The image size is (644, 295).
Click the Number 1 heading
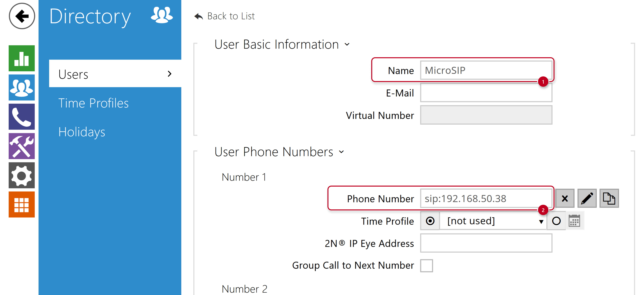click(x=244, y=177)
